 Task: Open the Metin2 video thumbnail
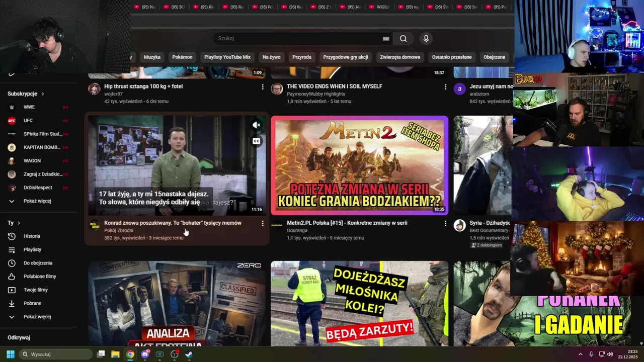click(359, 165)
